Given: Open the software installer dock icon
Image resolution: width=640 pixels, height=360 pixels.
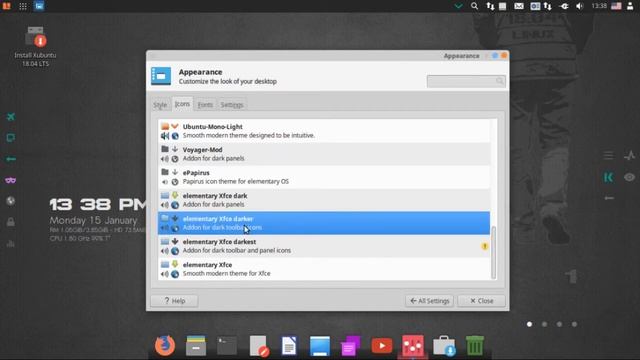Looking at the screenshot, I should pos(444,346).
